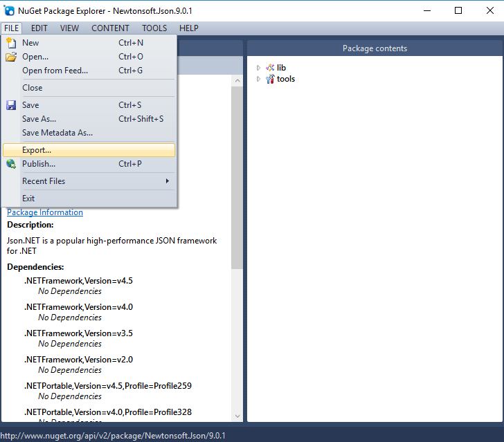Open the HELP menu
The height and width of the screenshot is (442, 504).
pos(189,28)
